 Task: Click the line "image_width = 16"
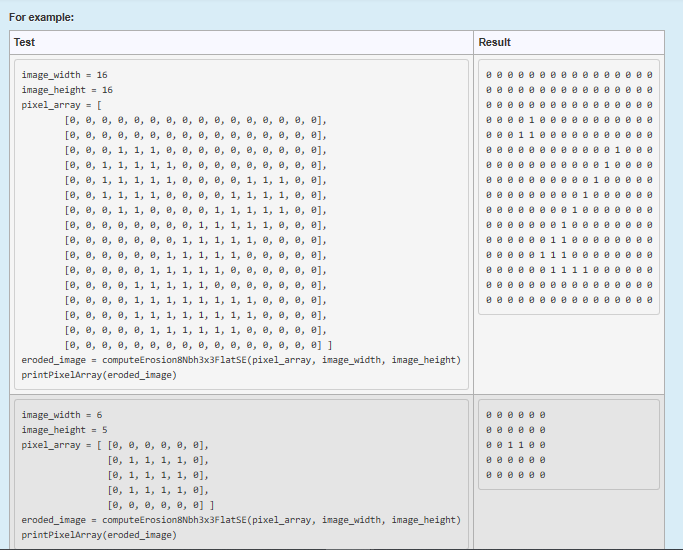64,75
